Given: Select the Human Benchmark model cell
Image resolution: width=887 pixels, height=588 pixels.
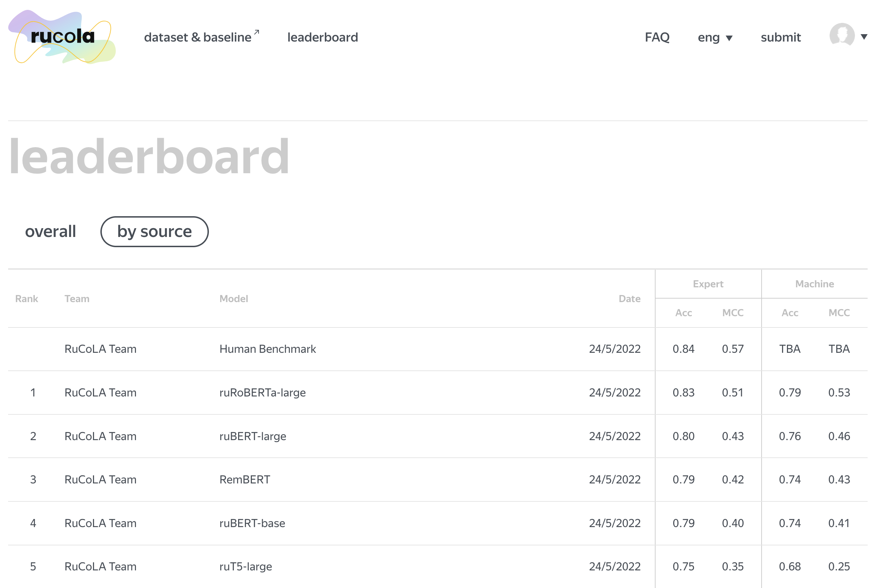Looking at the screenshot, I should pyautogui.click(x=267, y=349).
